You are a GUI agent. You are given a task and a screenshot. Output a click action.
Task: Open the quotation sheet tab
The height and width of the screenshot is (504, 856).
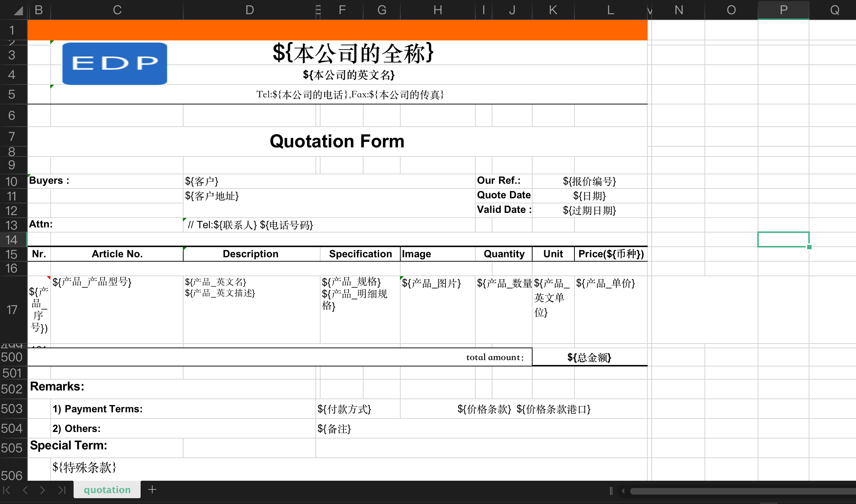[x=107, y=490]
